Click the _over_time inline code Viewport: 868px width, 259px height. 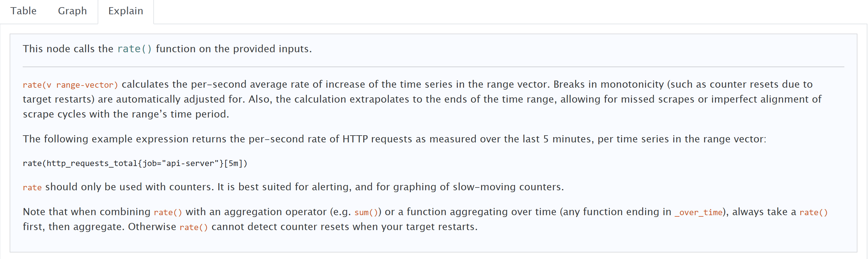pyautogui.click(x=698, y=213)
